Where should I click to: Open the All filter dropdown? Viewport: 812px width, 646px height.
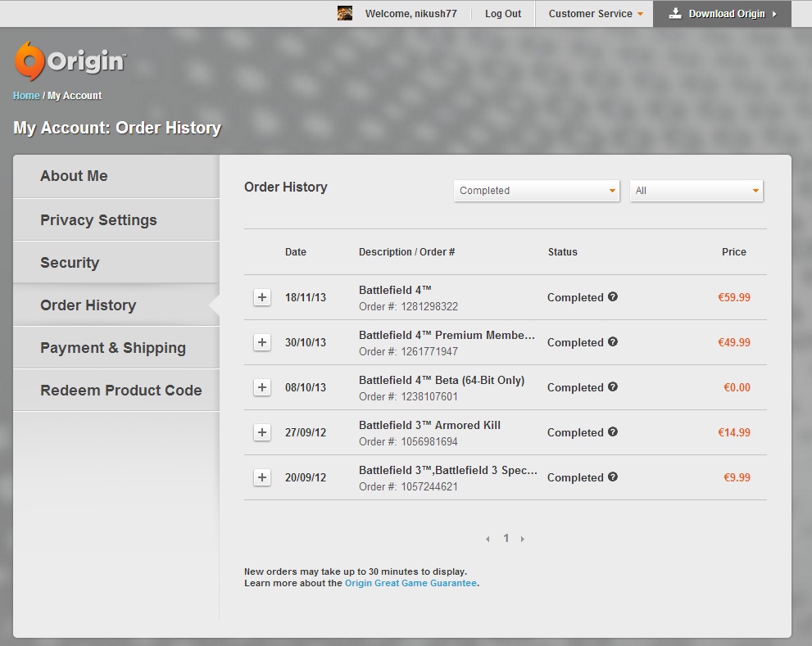coord(696,191)
